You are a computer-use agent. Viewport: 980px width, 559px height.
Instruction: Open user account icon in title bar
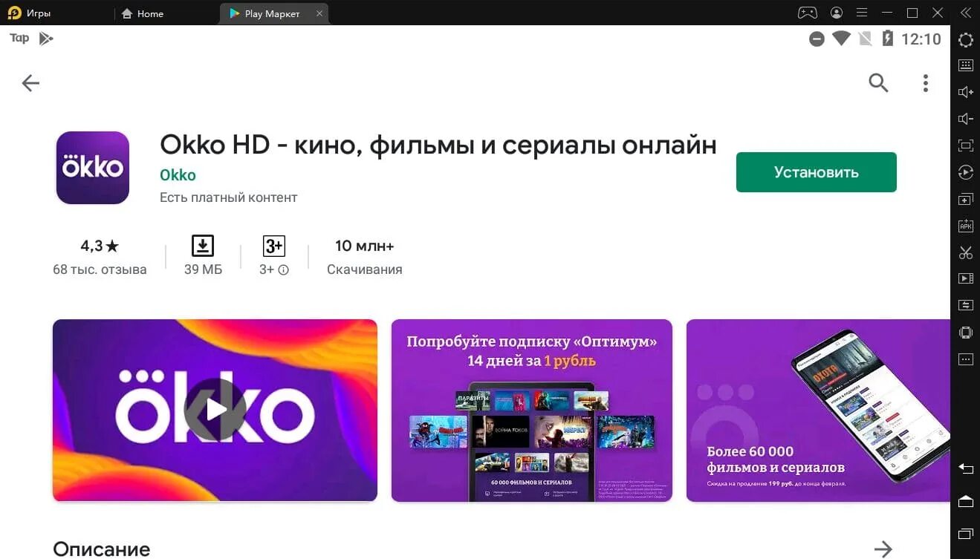pyautogui.click(x=837, y=13)
